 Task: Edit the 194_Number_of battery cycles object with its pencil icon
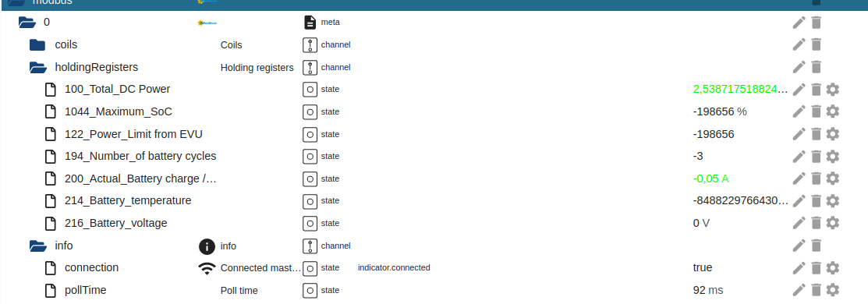tap(799, 156)
